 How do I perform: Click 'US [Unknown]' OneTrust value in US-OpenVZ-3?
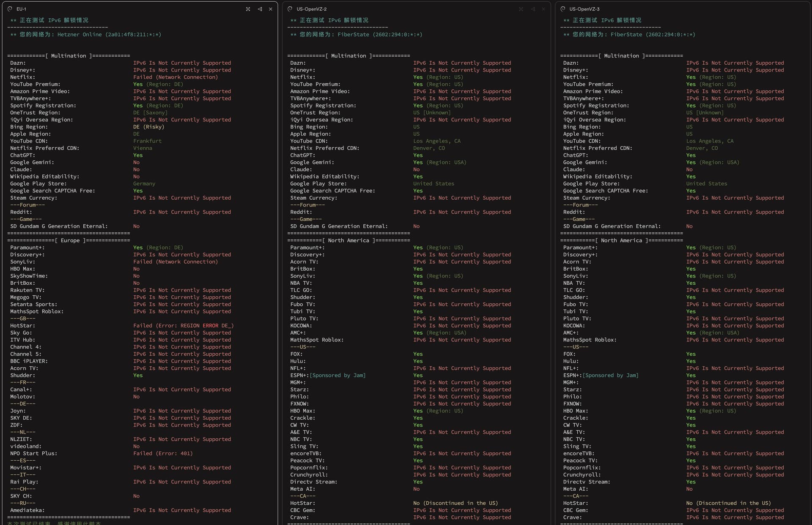[705, 113]
